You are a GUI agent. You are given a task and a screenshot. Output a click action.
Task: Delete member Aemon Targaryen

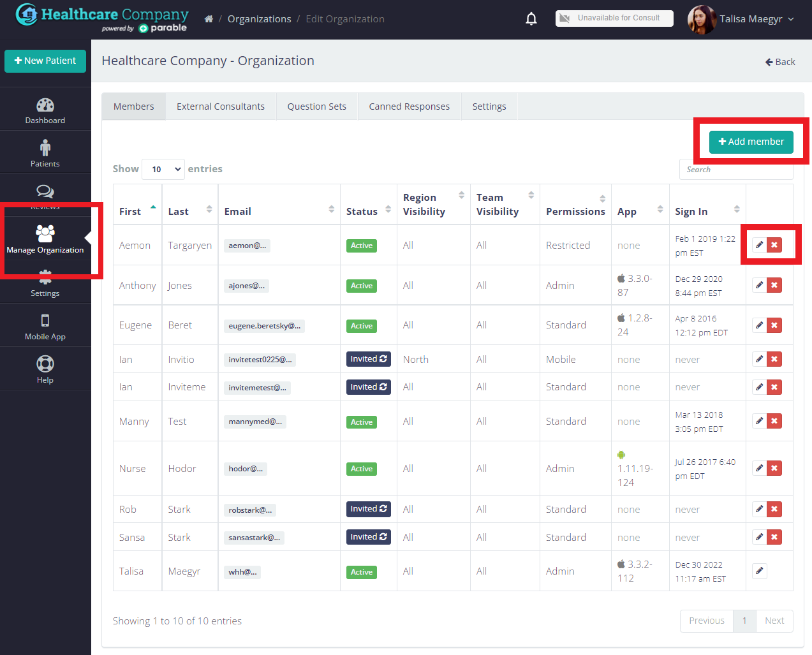pos(774,245)
